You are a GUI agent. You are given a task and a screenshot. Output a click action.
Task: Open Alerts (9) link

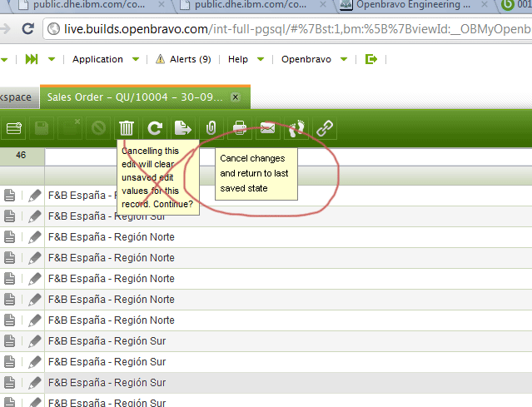[191, 59]
